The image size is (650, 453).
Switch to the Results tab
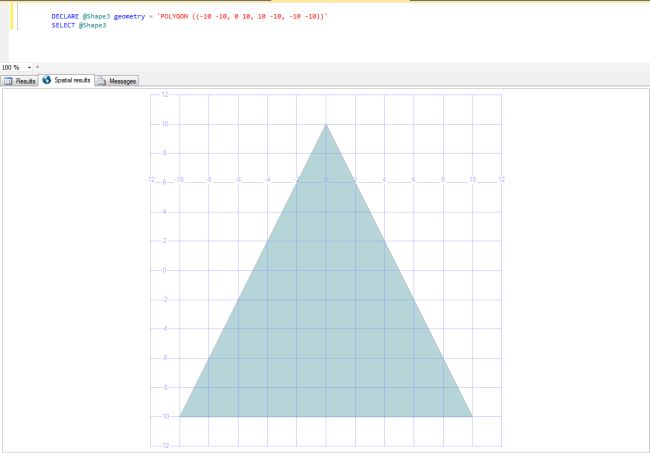(x=19, y=81)
